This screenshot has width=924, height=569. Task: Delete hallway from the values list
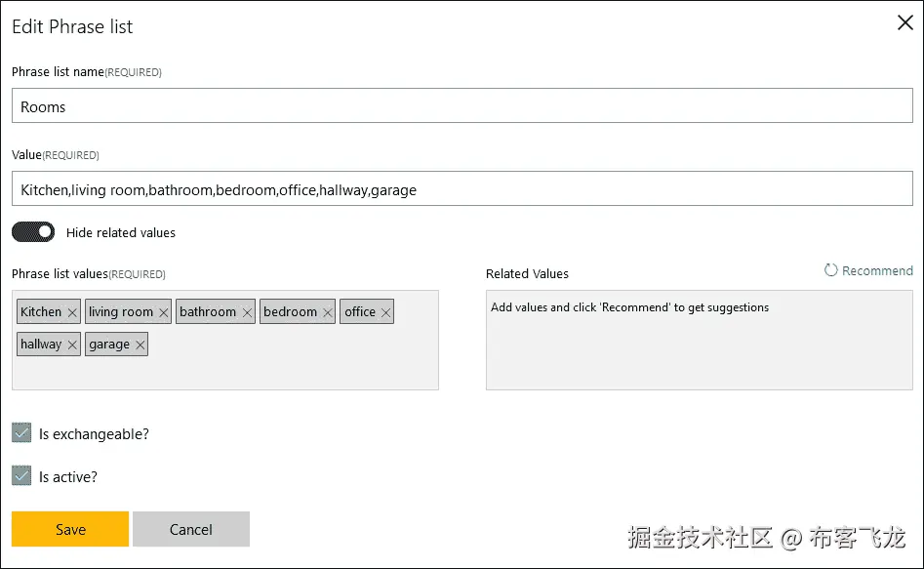(x=72, y=345)
